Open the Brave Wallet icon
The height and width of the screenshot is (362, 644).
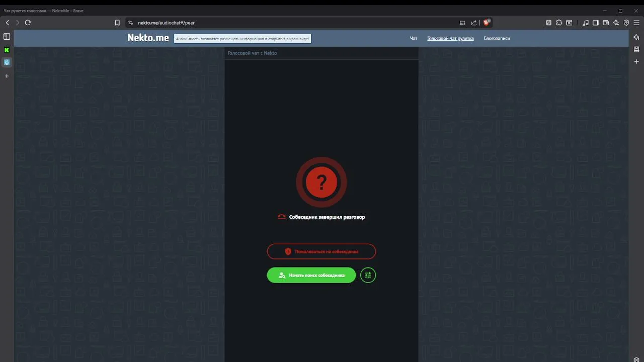tap(606, 23)
